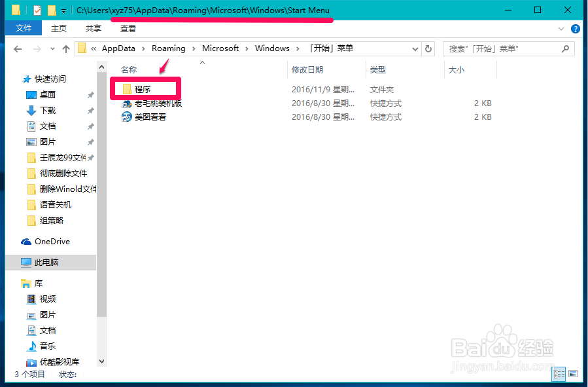This screenshot has width=588, height=387.
Task: Sort files by the 名称 column
Action: [x=129, y=69]
